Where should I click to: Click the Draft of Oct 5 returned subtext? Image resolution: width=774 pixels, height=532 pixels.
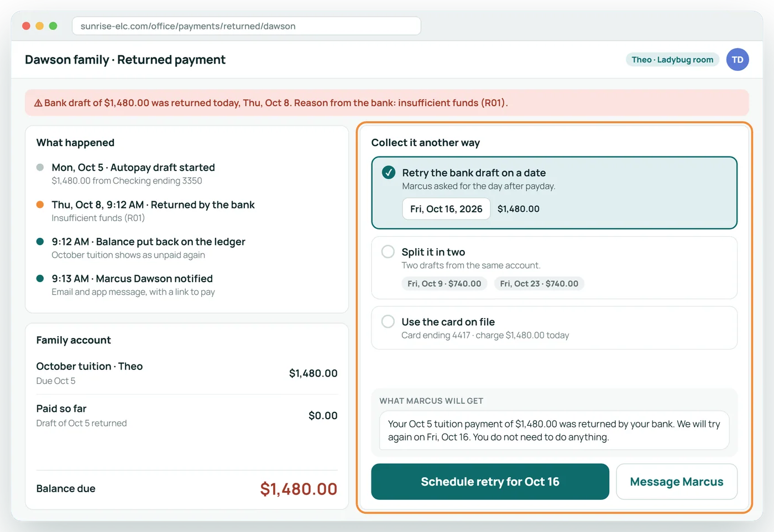click(81, 423)
